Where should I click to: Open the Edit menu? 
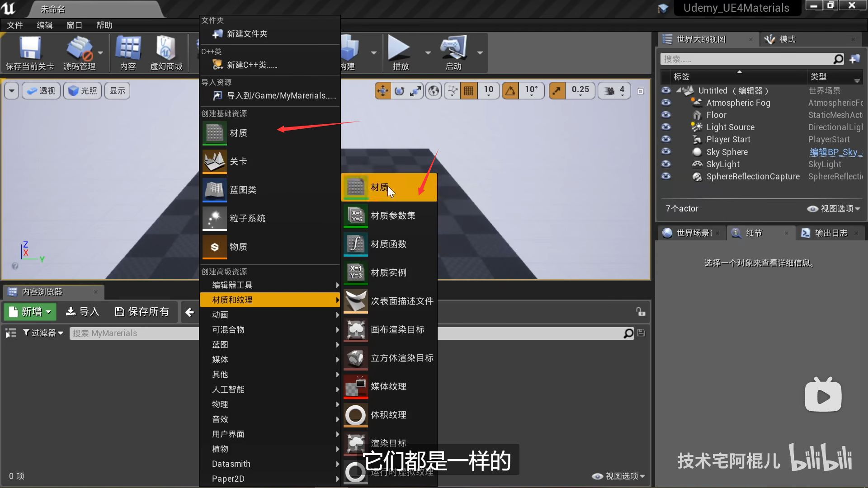[44, 25]
